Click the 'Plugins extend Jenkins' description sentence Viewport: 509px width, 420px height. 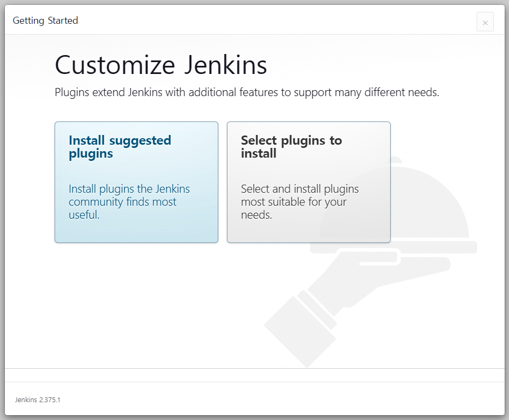coord(247,92)
